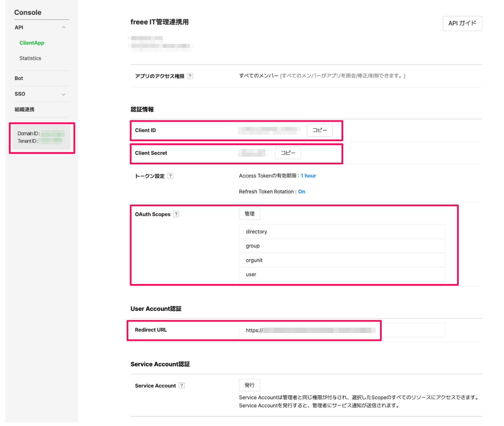
Task: Select ClientApp in the sidebar
Action: [32, 43]
